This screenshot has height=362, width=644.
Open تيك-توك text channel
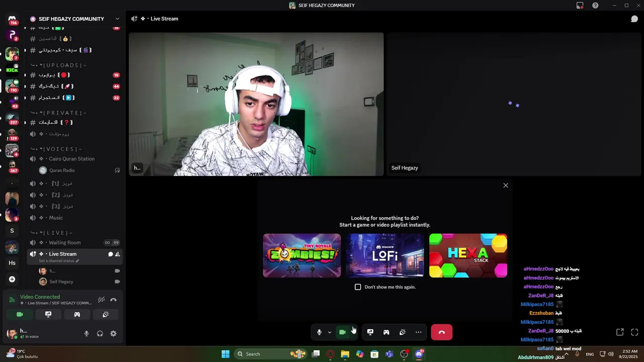pyautogui.click(x=74, y=86)
